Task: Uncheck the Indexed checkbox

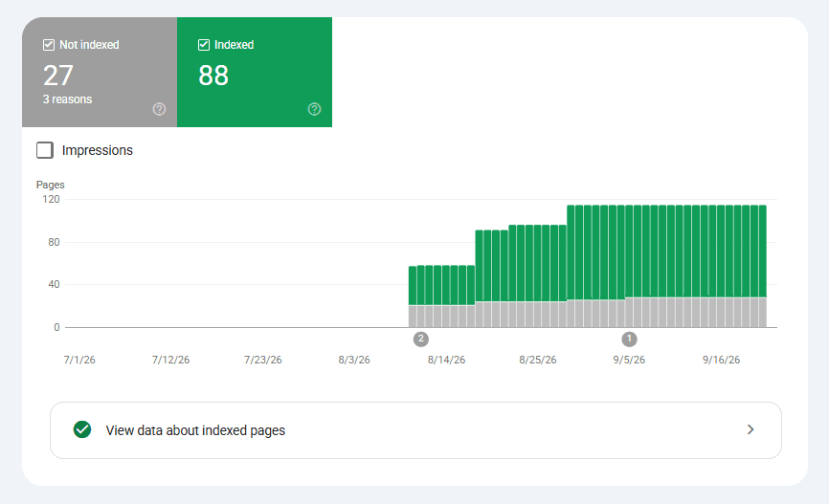Action: [204, 45]
